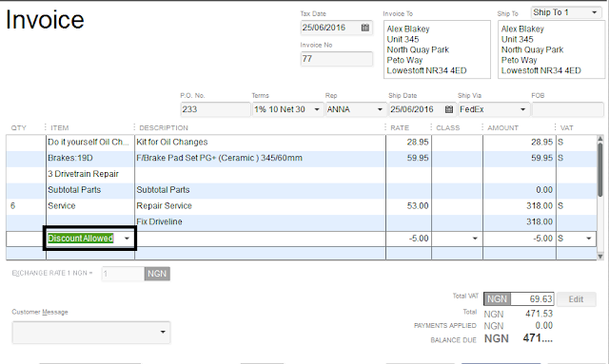Open the Tax Date calendar picker
Image resolution: width=609 pixels, height=364 pixels.
tap(365, 28)
